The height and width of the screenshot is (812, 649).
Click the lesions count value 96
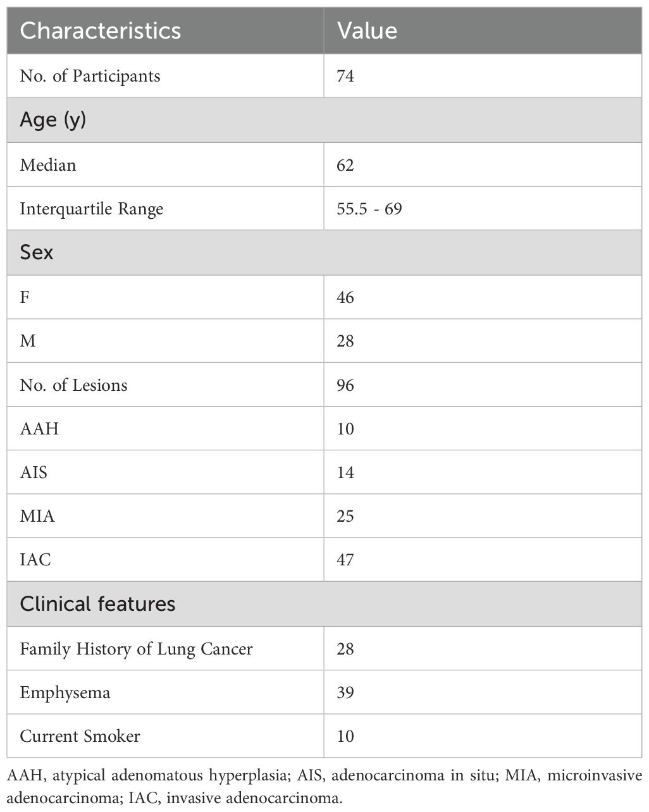point(345,385)
